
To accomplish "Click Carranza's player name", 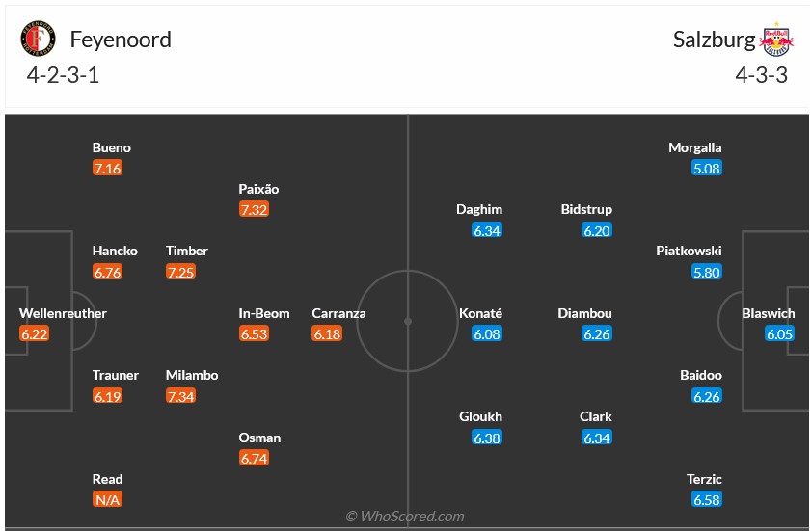I will (338, 313).
